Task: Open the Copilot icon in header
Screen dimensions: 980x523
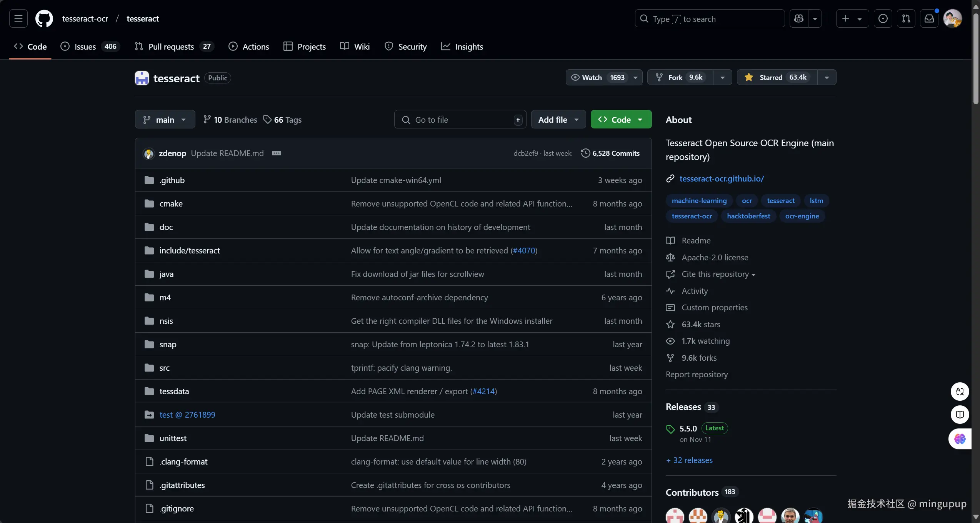Action: [x=798, y=18]
